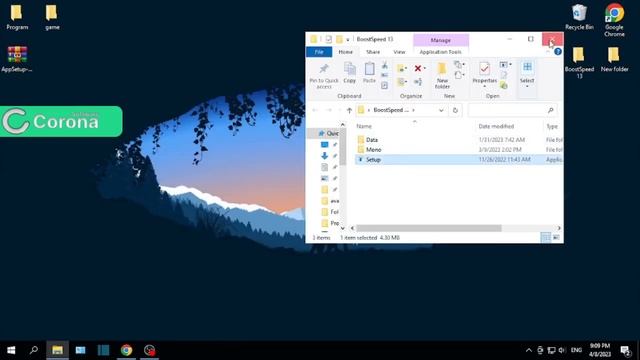This screenshot has height=360, width=640.
Task: Open the New item dropdown
Action: 460,64
